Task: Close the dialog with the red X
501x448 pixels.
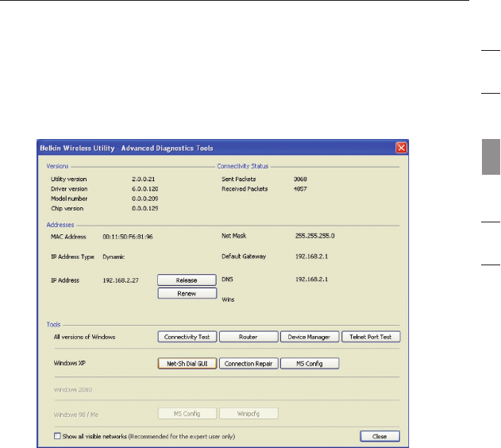Action: tap(402, 148)
